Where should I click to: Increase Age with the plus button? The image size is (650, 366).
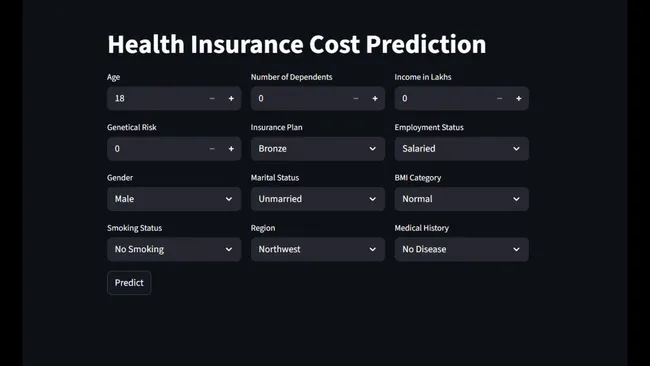pyautogui.click(x=231, y=99)
